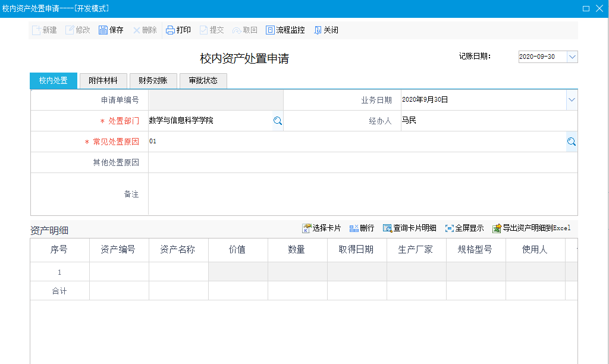Click into the 备注 text area
Image resolution: width=609 pixels, height=364 pixels.
pos(363,194)
